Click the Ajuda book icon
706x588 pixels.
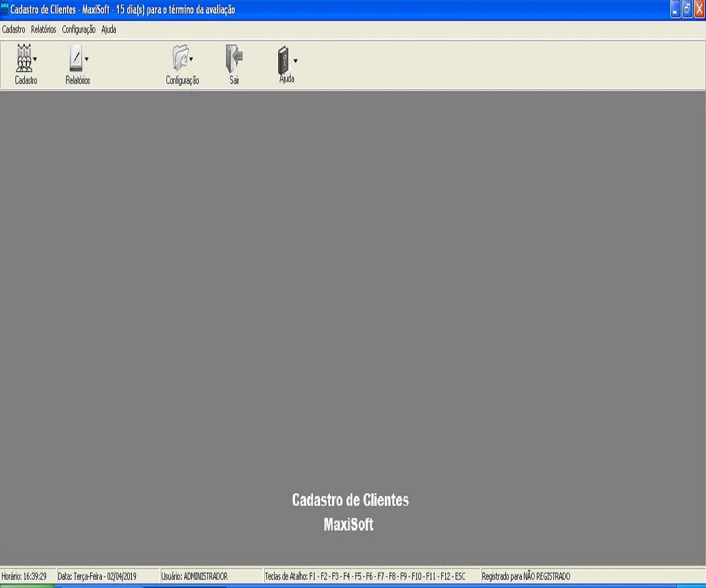tap(284, 59)
